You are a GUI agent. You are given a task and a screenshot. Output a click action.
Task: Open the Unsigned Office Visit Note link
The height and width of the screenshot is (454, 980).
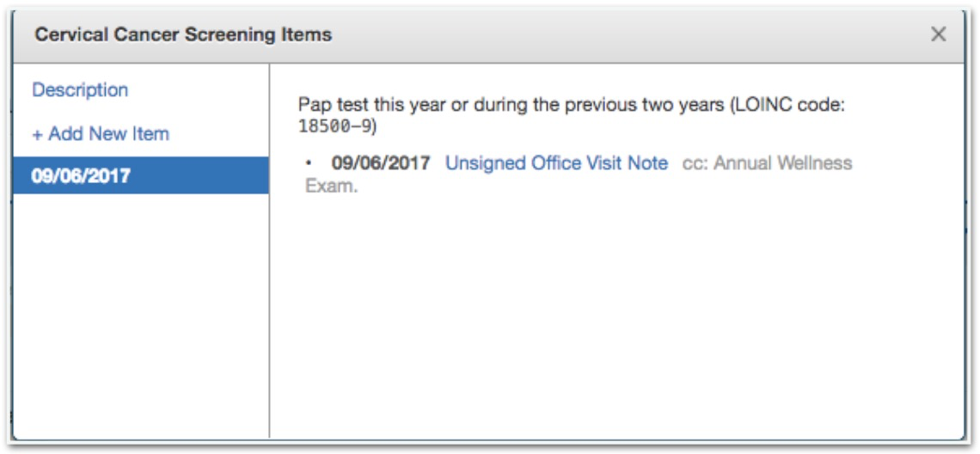(556, 163)
